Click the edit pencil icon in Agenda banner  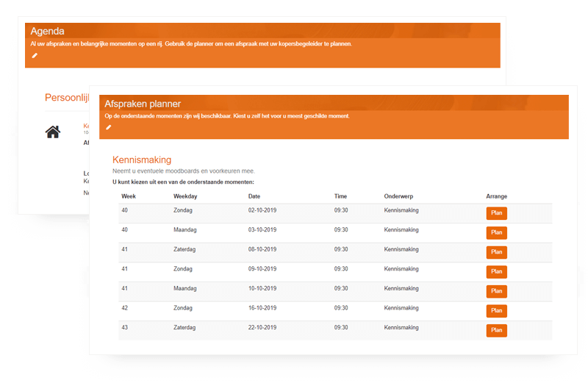35,56
